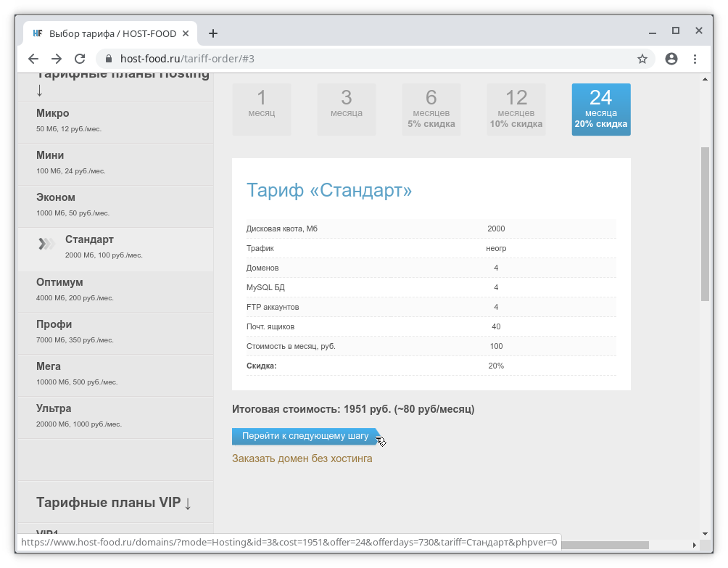Bookmark this page with star icon
This screenshot has height=568, width=728.
(x=642, y=59)
